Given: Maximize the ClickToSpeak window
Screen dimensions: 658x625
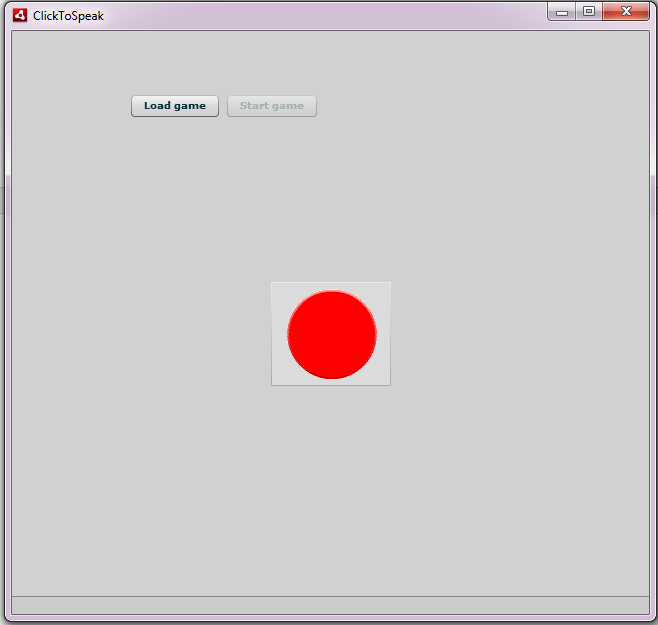Looking at the screenshot, I should point(589,12).
